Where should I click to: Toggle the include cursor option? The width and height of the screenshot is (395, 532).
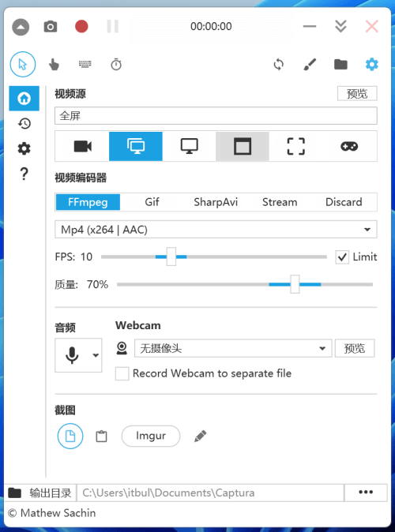point(23,64)
